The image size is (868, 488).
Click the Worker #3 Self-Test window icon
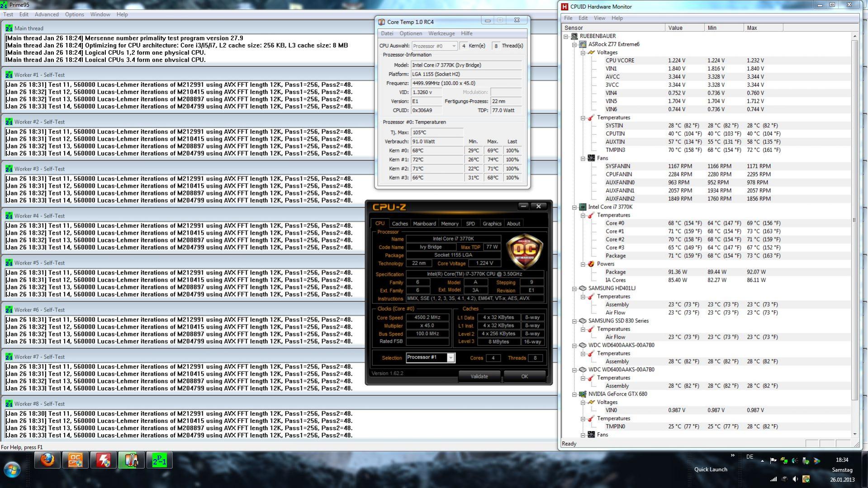click(9, 169)
